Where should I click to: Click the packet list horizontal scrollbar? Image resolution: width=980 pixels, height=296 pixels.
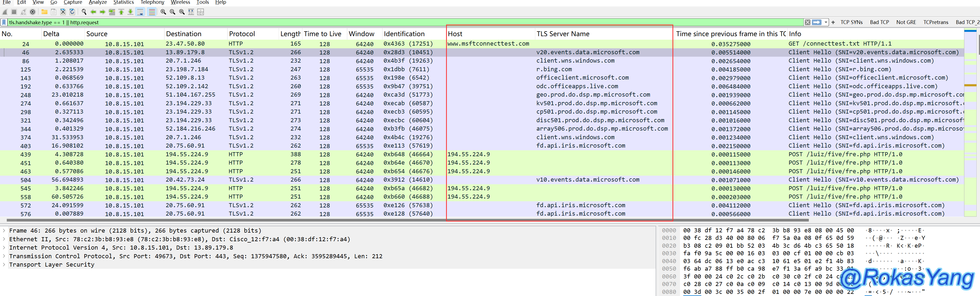407,220
